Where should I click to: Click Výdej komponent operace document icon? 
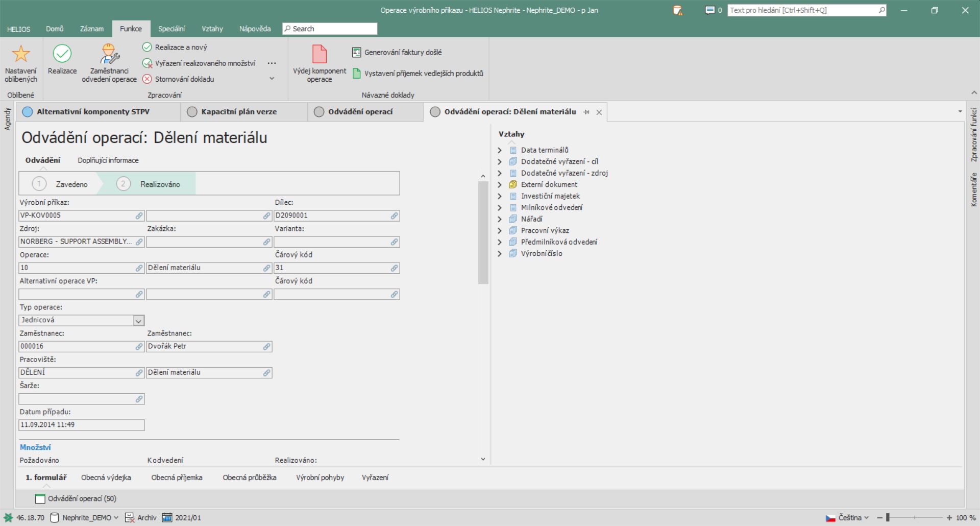(x=319, y=54)
